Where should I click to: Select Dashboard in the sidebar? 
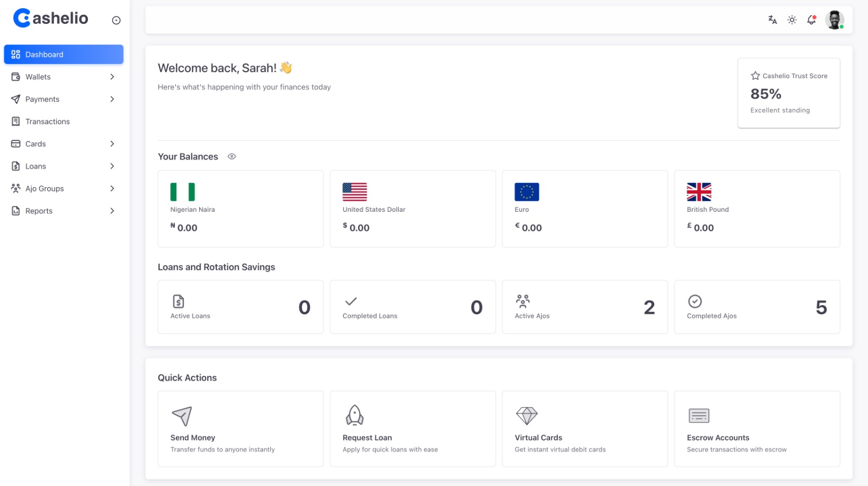pos(63,54)
